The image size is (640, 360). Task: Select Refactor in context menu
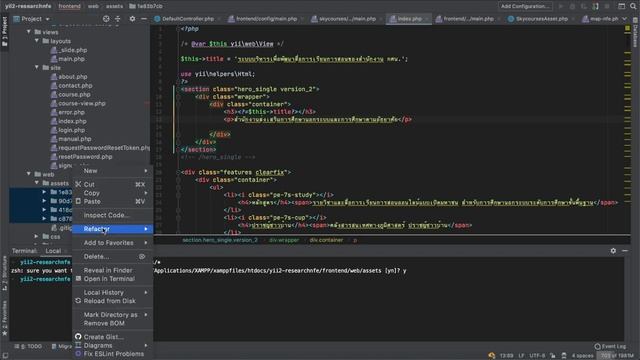click(x=113, y=229)
